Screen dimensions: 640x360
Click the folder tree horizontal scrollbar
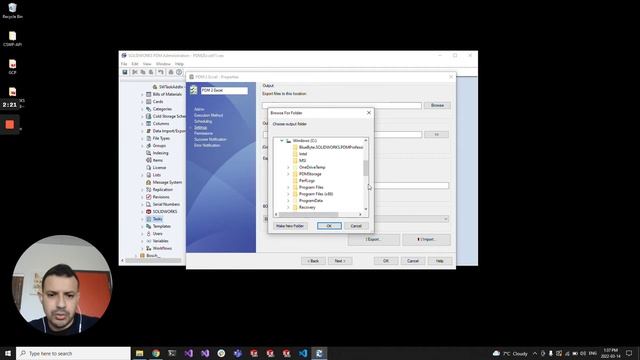[309, 214]
